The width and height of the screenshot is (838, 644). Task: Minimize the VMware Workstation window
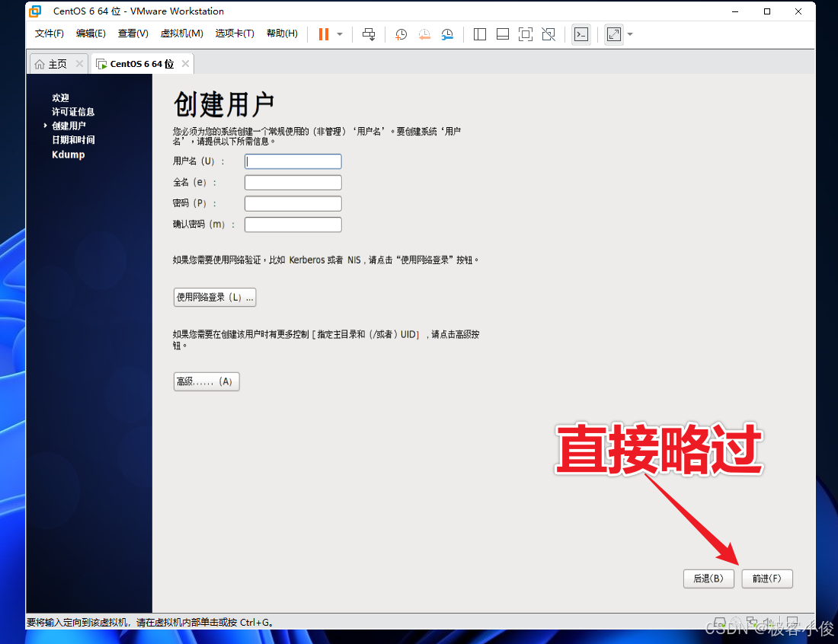click(x=735, y=11)
